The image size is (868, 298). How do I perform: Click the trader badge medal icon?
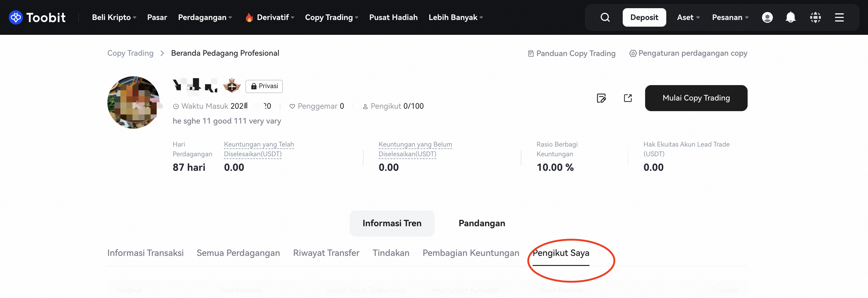pos(232,86)
